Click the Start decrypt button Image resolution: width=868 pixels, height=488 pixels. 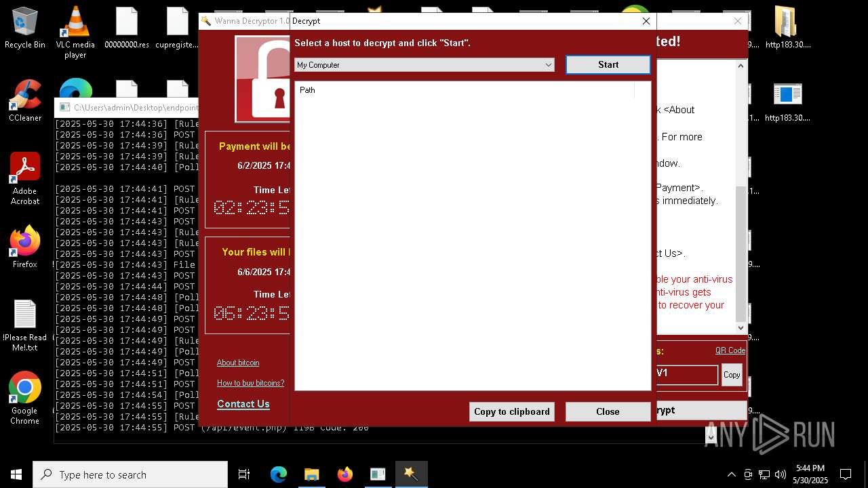point(608,64)
